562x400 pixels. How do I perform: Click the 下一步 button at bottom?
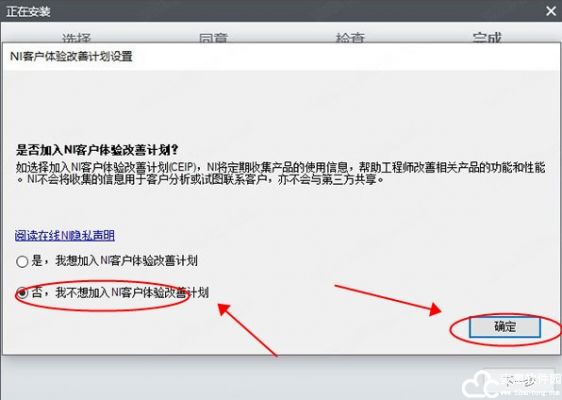[519, 383]
